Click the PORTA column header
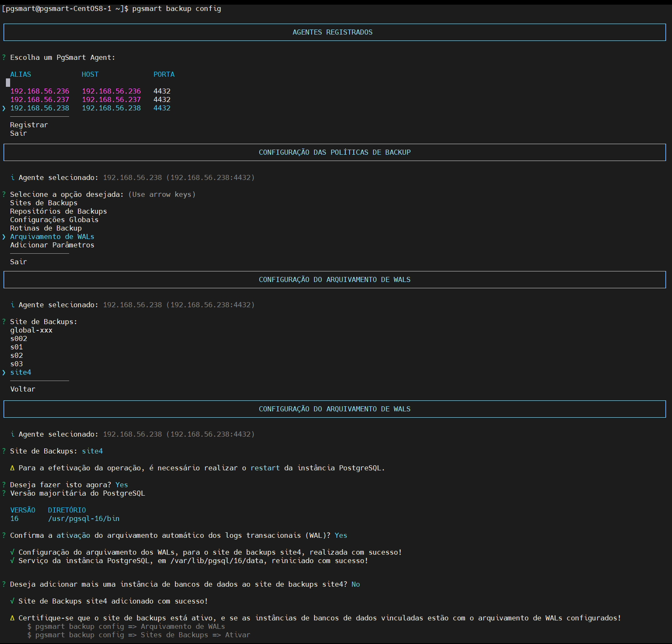The width and height of the screenshot is (672, 644). [x=164, y=74]
